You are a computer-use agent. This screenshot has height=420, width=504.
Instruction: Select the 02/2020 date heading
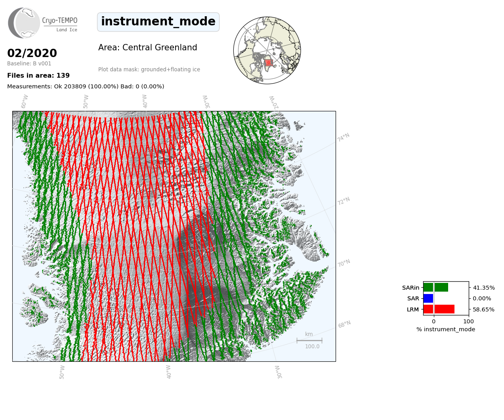[x=32, y=53]
